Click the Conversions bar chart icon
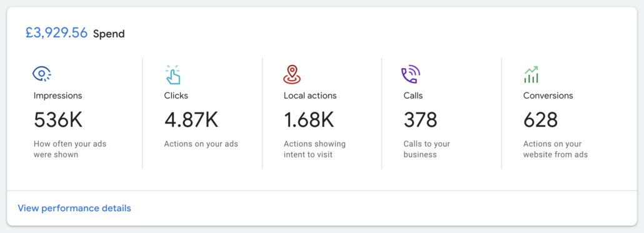This screenshot has width=644, height=233. tap(531, 75)
